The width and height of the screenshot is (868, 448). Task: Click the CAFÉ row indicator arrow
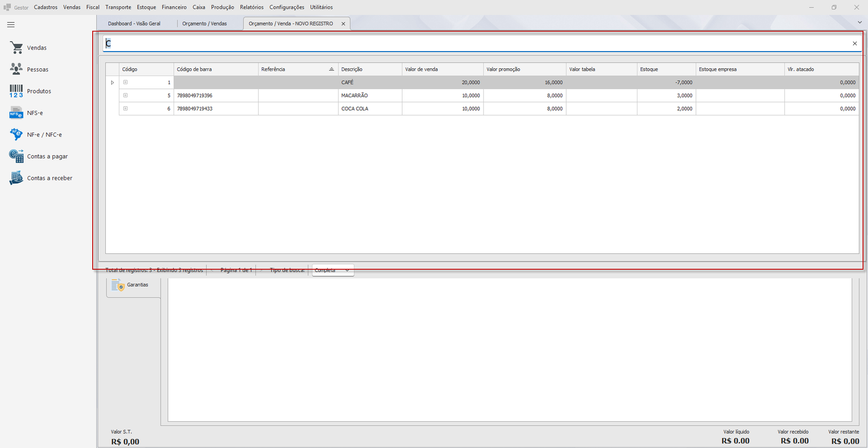pyautogui.click(x=112, y=83)
